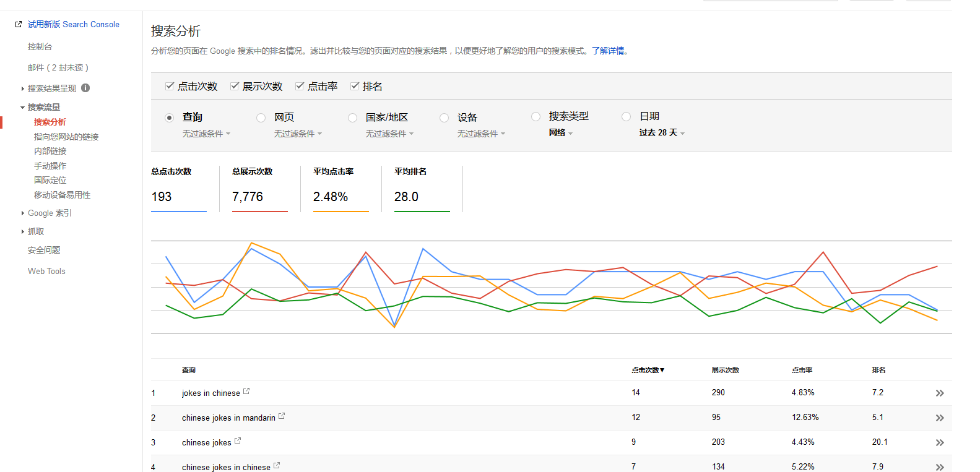Toggle the 点击次数 checkbox
The width and height of the screenshot is (980, 472).
click(x=170, y=86)
